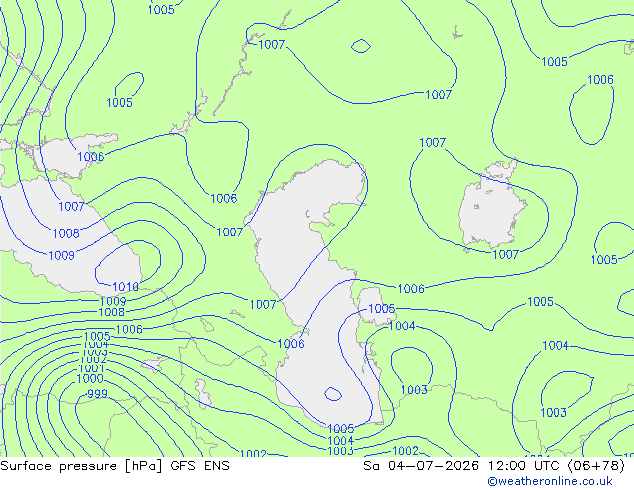Click the 'GFS ENS' model label
Image resolution: width=634 pixels, height=490 pixels.
[200, 466]
